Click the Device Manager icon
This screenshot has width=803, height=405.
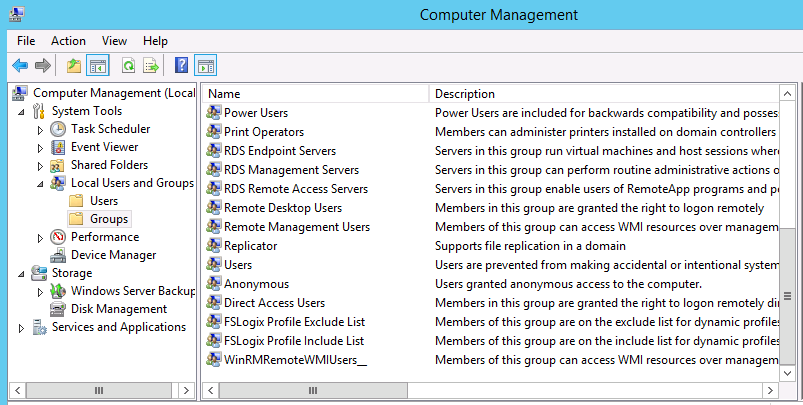58,255
